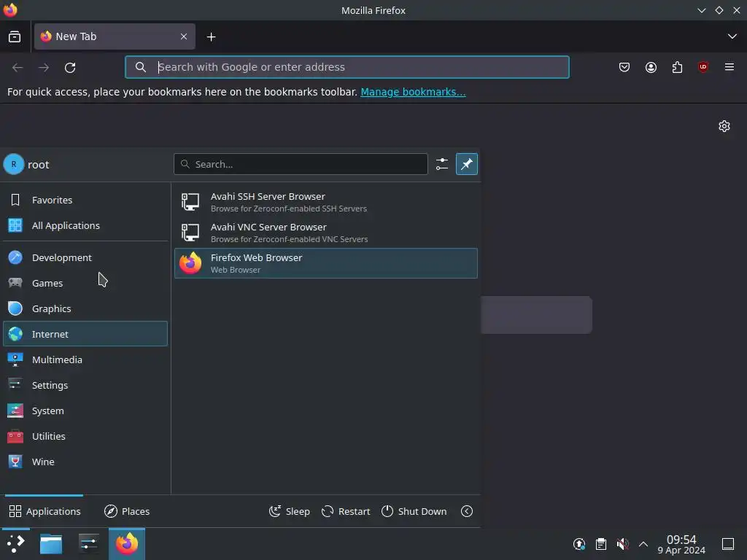The image size is (747, 560).
Task: Launch Avahi VNC Server Browser
Action: click(326, 233)
